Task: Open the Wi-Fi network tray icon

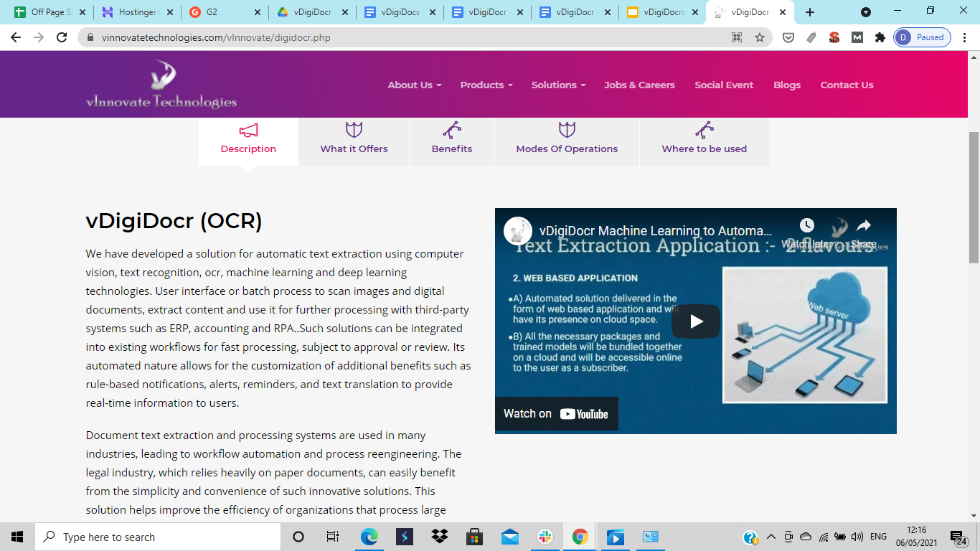Action: pos(824,537)
